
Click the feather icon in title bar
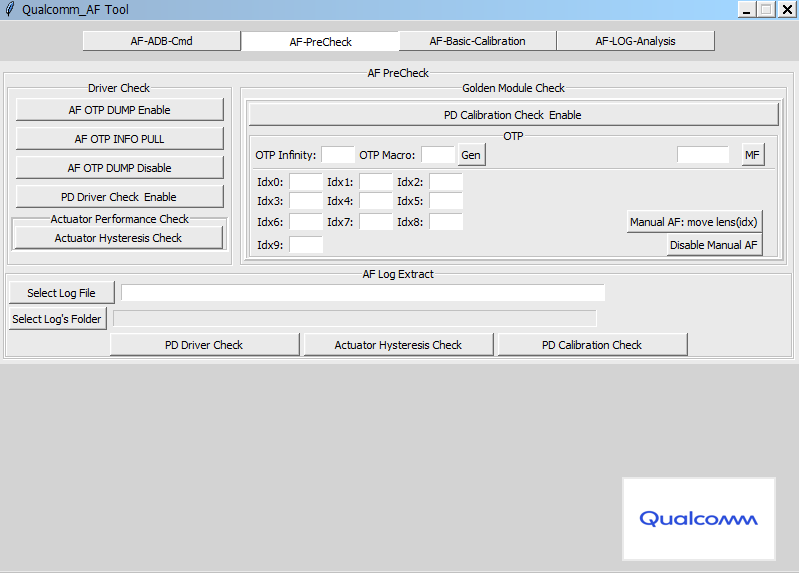(x=10, y=9)
